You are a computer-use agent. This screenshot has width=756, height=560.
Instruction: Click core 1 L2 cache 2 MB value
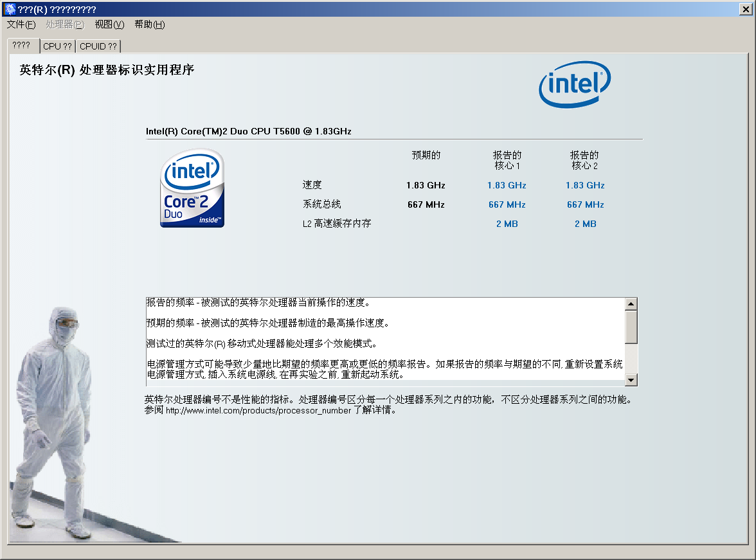coord(507,224)
